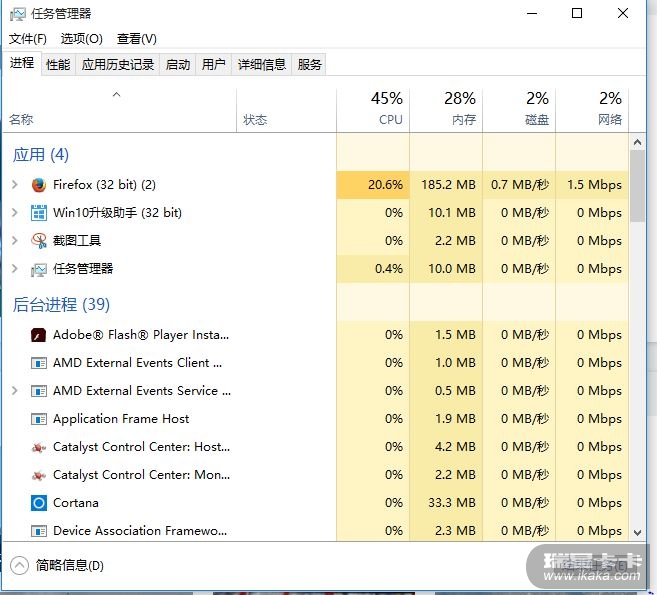
Task: Open the 选项(O) menu
Action: pos(81,39)
